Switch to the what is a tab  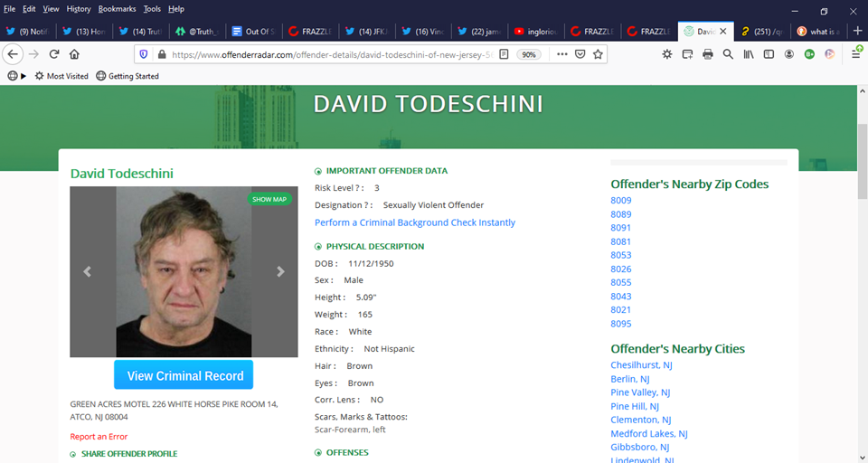click(819, 32)
